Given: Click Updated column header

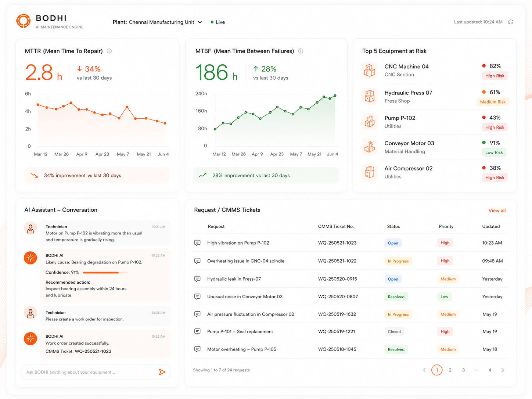Looking at the screenshot, I should pyautogui.click(x=491, y=226).
